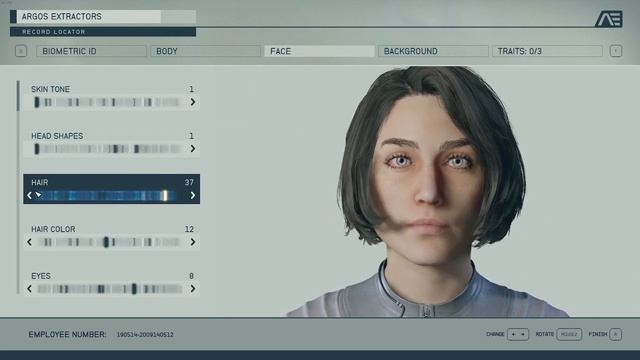Click the Rotate mouse button hint

click(569, 334)
